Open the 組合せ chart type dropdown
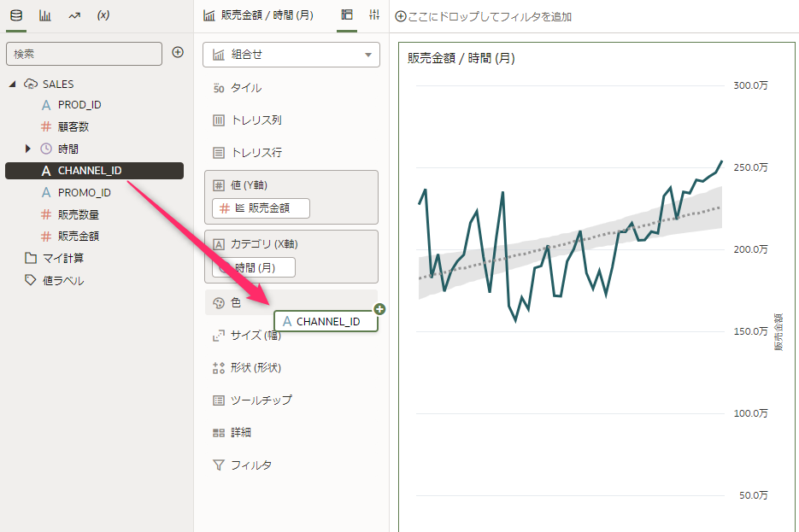Image resolution: width=799 pixels, height=532 pixels. click(291, 55)
